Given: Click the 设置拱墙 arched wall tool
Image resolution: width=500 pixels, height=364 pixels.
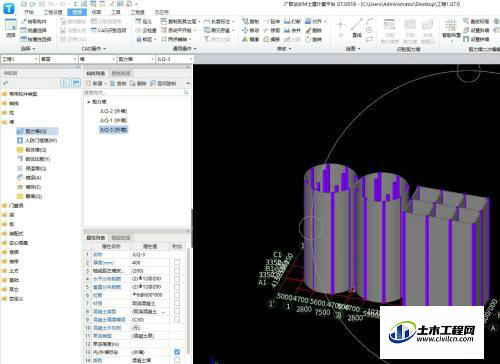Looking at the screenshot, I should [476, 39].
